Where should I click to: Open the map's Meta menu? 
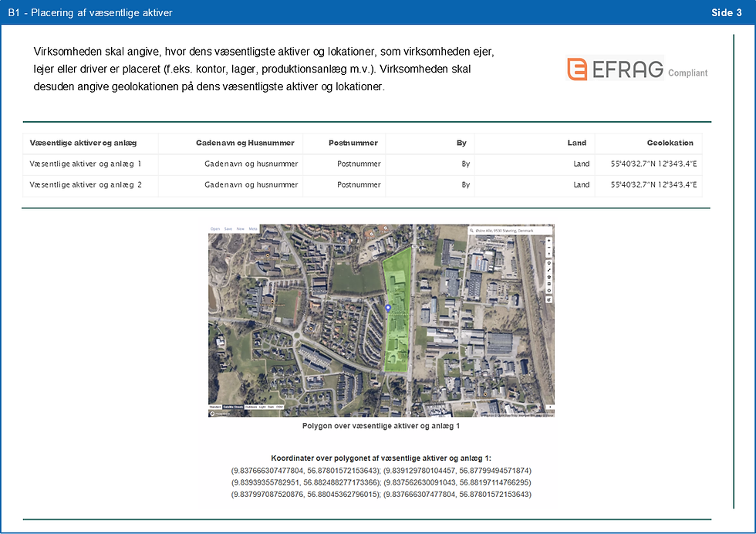(x=253, y=228)
